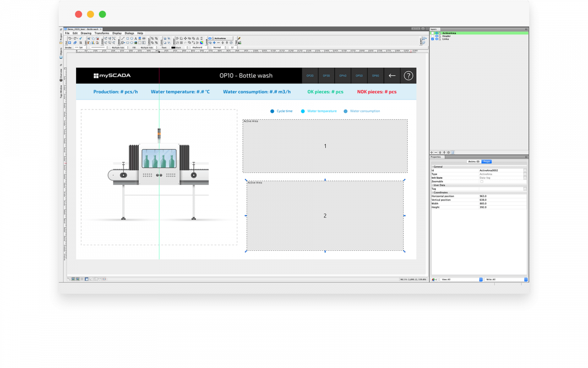Click the color gradient square icon

pos(201,43)
